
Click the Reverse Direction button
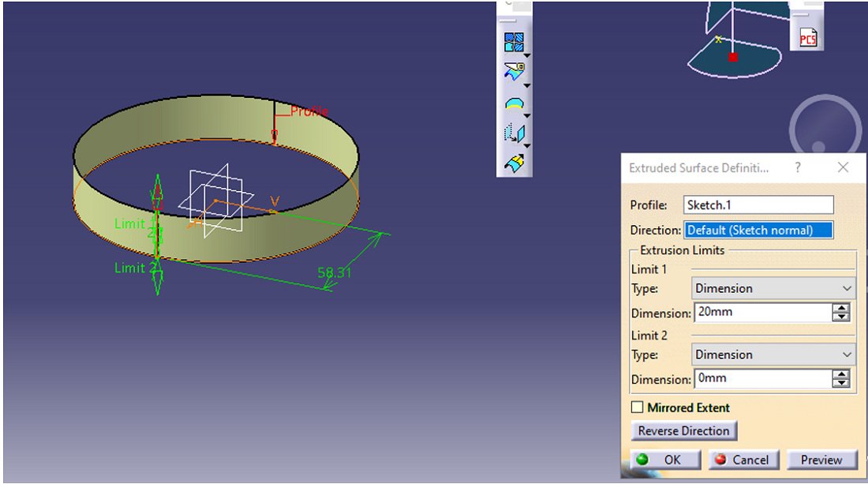(x=683, y=431)
